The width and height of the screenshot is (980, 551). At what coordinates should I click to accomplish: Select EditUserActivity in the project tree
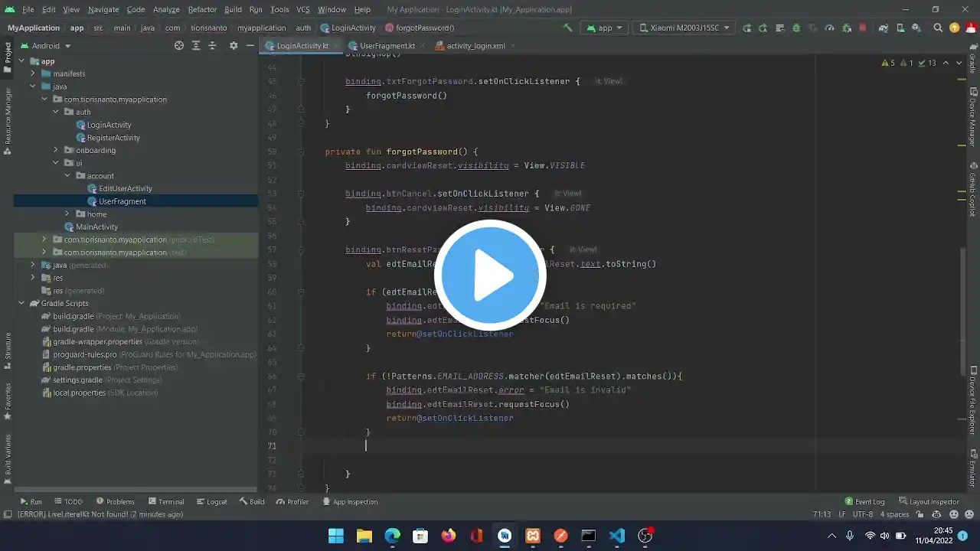click(x=125, y=188)
